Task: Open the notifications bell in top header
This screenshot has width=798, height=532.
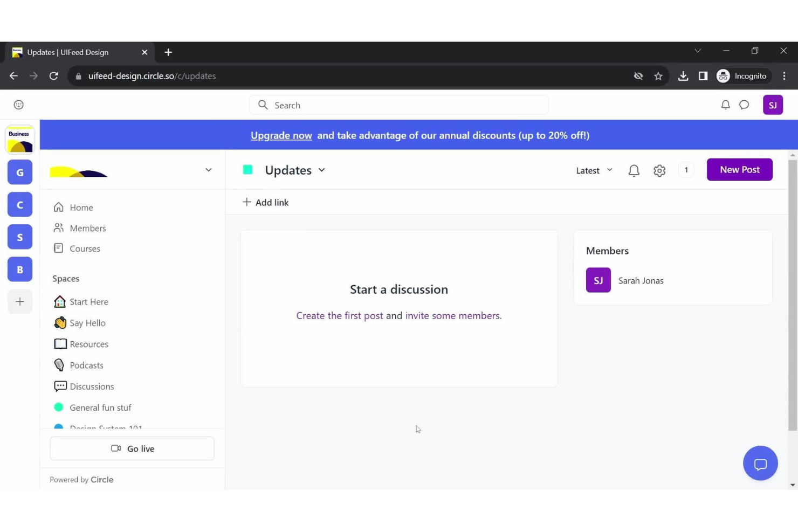Action: tap(725, 105)
